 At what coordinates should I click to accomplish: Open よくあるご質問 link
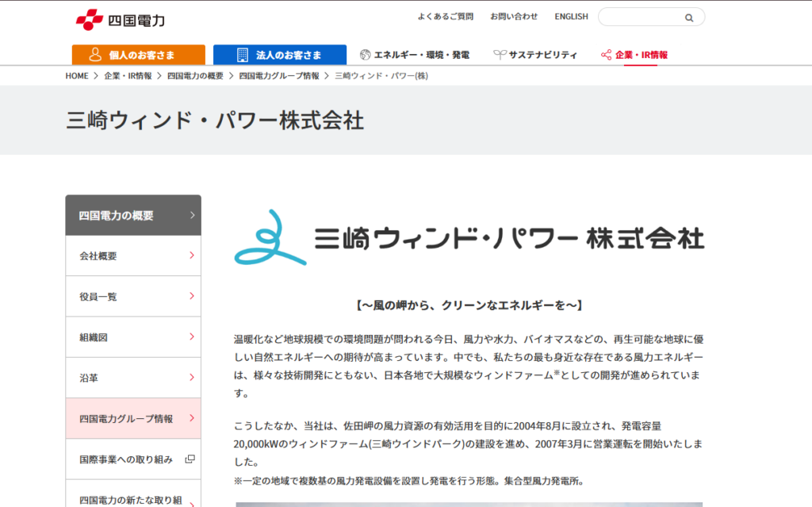(446, 17)
